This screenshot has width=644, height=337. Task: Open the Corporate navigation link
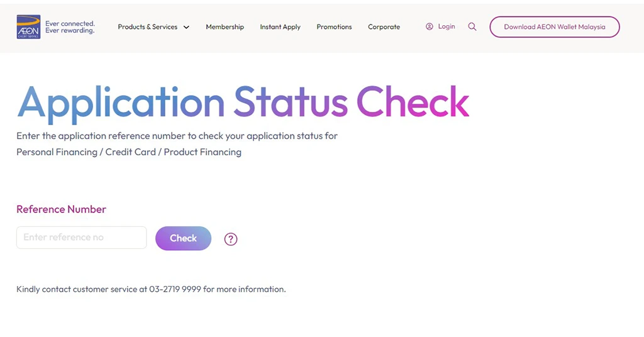[384, 27]
